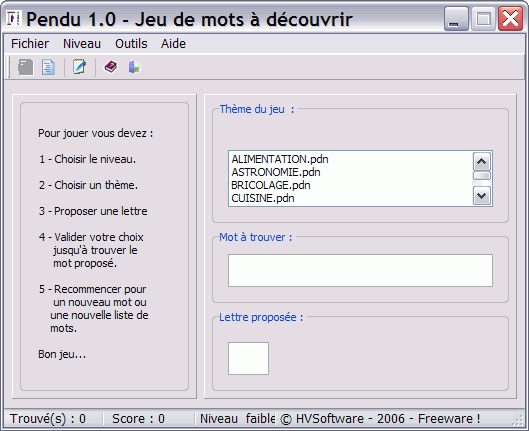529x431 pixels.
Task: Click the Mot à trouver text field
Action: pyautogui.click(x=360, y=270)
